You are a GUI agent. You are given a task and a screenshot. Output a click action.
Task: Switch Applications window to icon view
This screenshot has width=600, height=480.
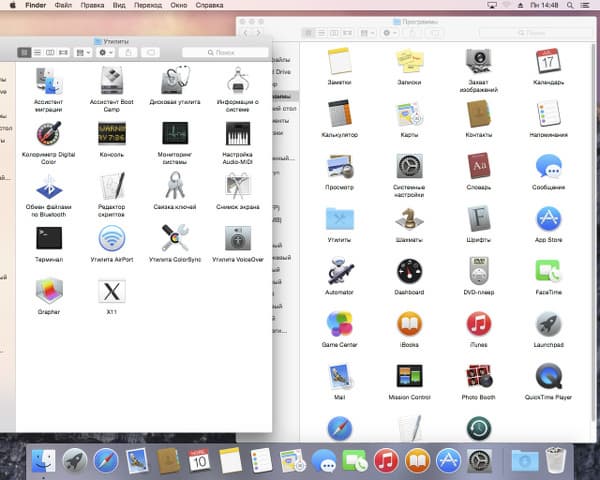point(308,33)
